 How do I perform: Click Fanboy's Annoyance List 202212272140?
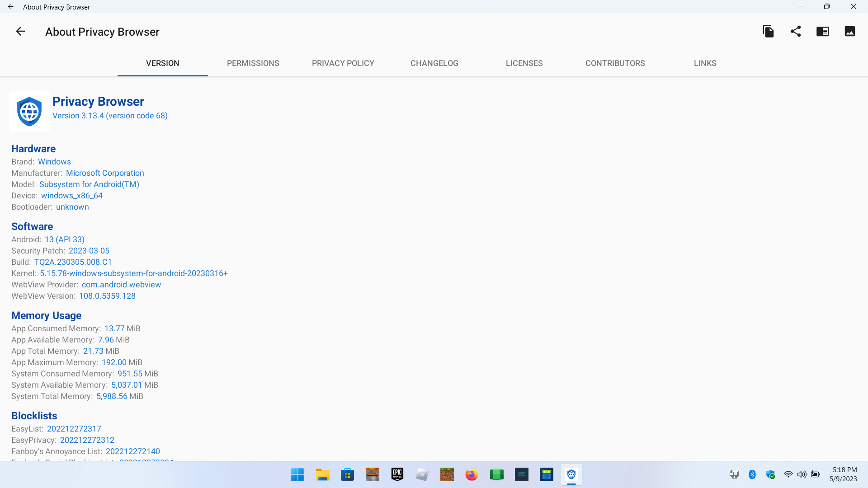(133, 451)
